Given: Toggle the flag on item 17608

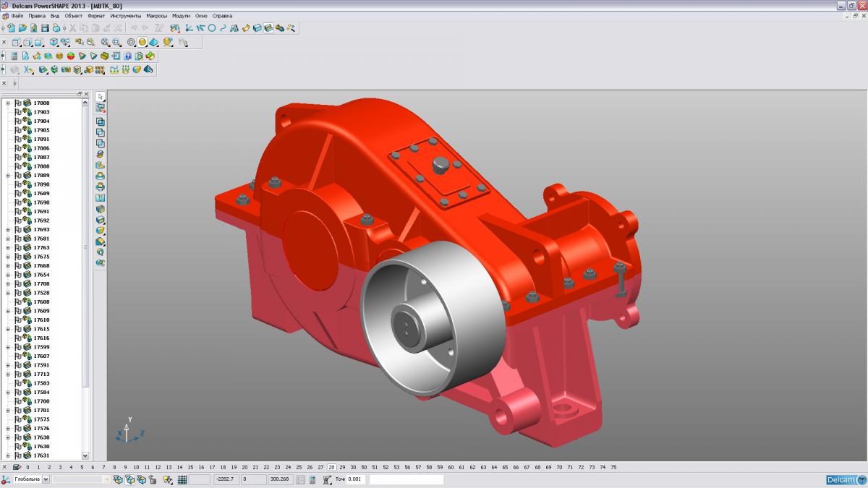Looking at the screenshot, I should point(17,301).
